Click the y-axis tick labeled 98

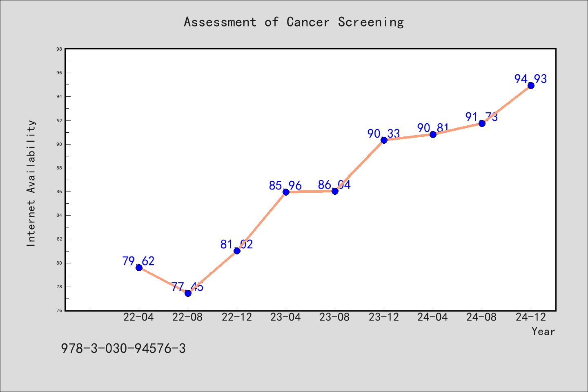coord(59,49)
